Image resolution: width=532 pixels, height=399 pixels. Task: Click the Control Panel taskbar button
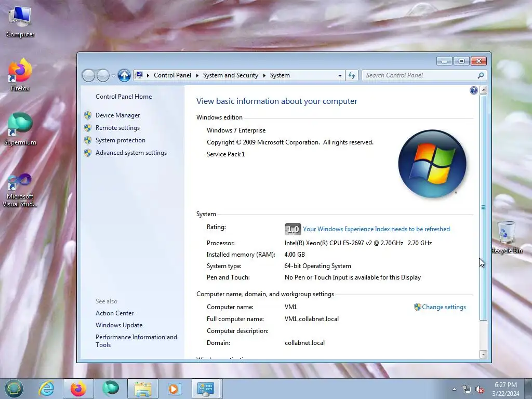[x=206, y=389]
